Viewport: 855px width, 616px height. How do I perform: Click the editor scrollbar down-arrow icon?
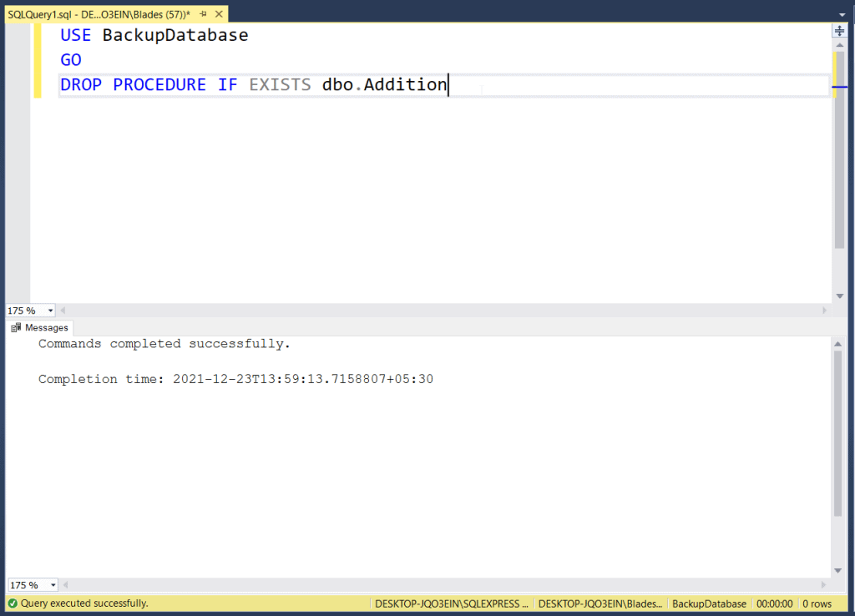[x=840, y=295]
